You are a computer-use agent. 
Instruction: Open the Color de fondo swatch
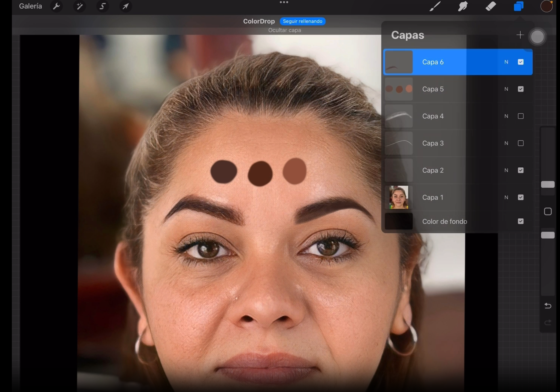[398, 221]
